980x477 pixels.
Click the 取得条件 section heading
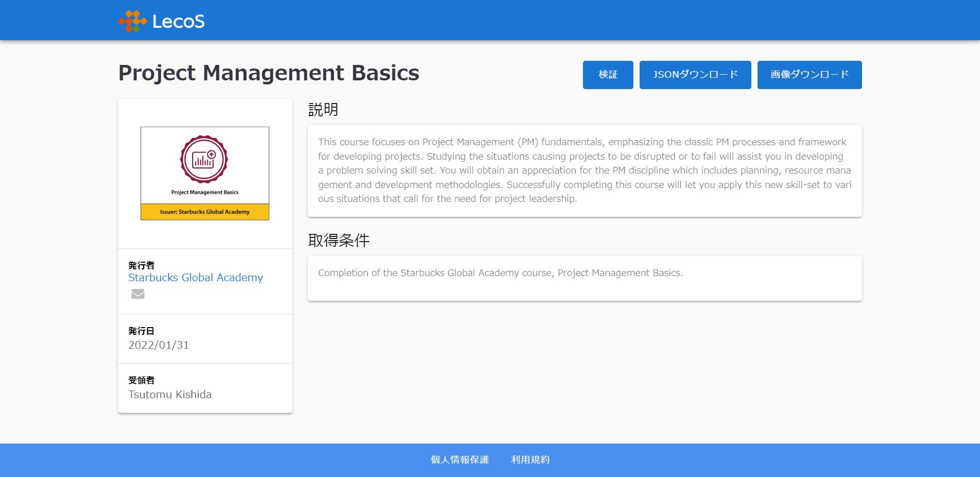(339, 241)
